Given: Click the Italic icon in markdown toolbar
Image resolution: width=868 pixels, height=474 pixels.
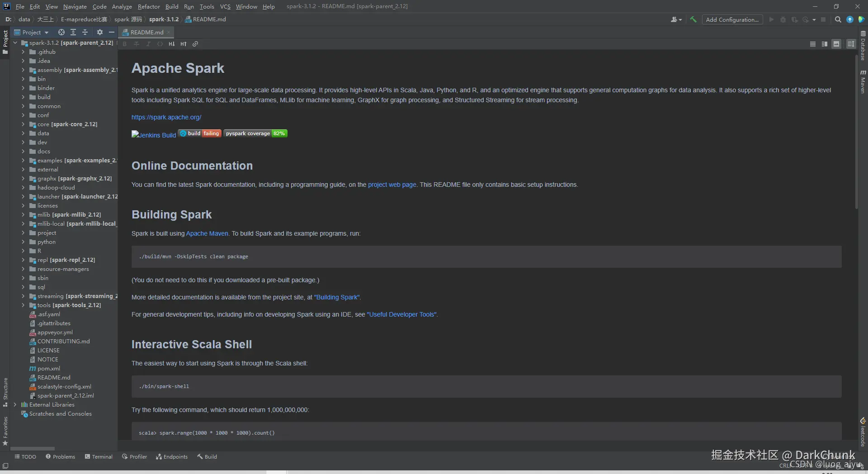Looking at the screenshot, I should [148, 44].
